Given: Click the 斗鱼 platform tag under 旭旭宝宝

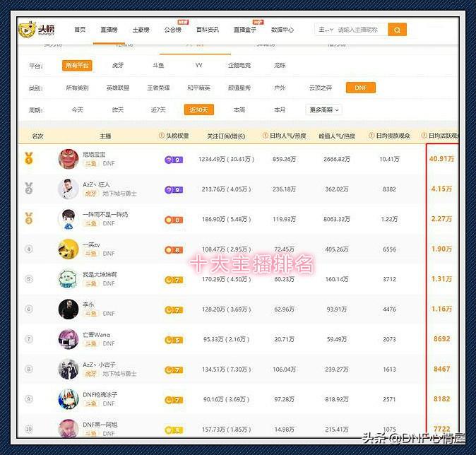Looking at the screenshot, I should (91, 163).
